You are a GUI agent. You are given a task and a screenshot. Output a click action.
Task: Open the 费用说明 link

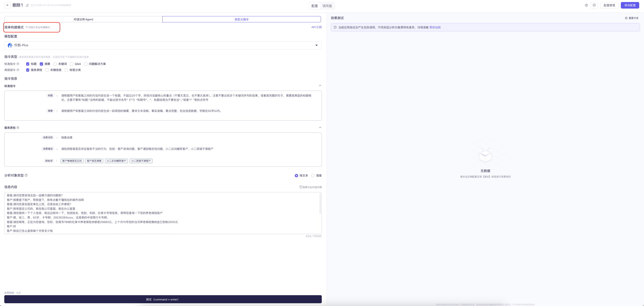(x=435, y=27)
